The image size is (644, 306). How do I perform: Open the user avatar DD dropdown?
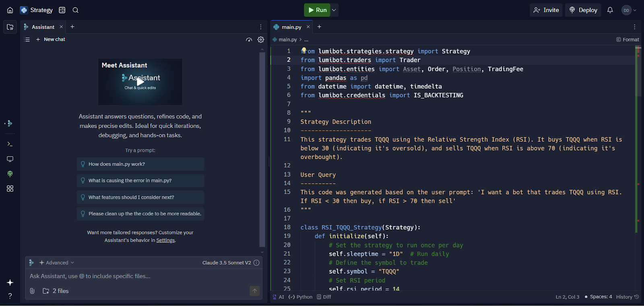[x=629, y=10]
